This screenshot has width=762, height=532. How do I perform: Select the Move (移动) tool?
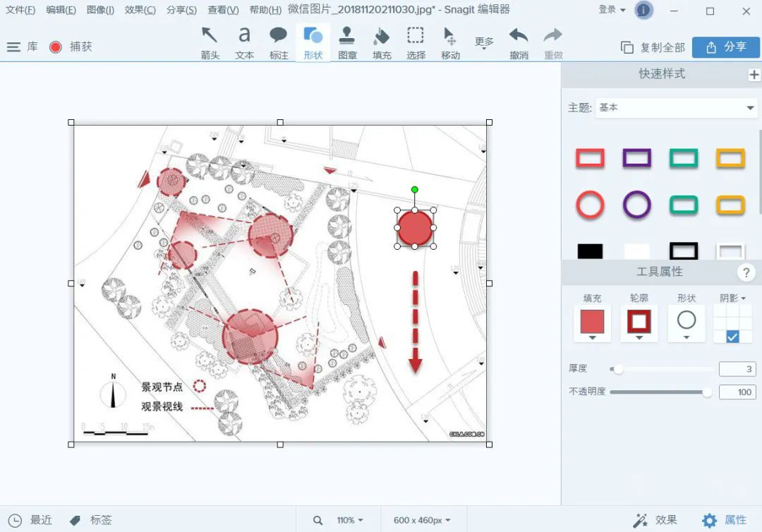pyautogui.click(x=450, y=43)
